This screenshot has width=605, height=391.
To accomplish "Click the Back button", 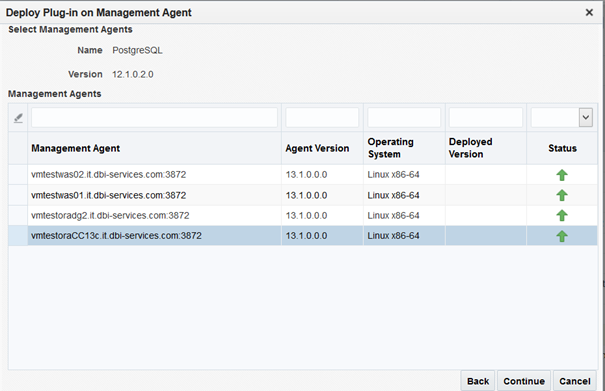I will (x=478, y=381).
